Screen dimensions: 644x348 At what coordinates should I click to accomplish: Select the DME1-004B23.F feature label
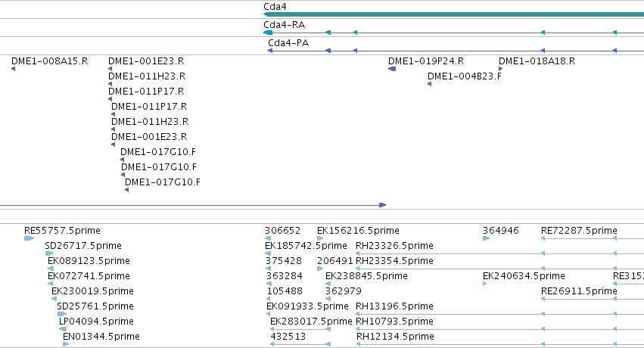click(x=465, y=76)
